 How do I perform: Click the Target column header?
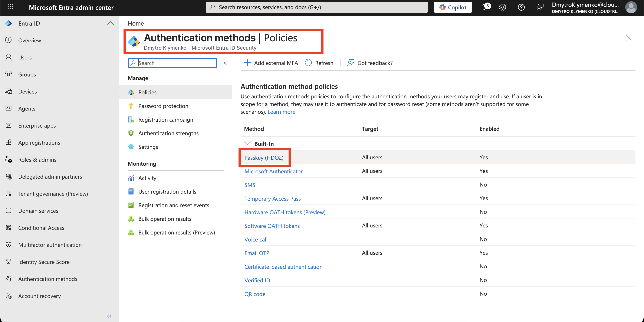pos(370,129)
